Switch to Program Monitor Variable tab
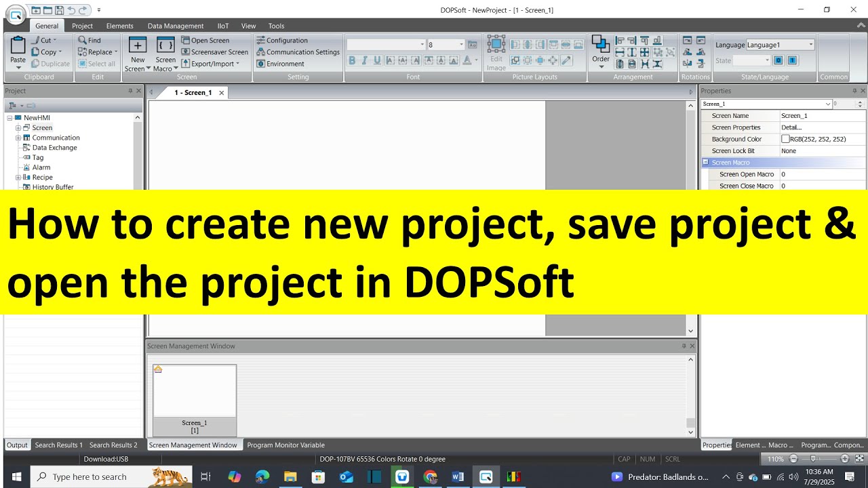Screen dimensions: 868x488 285,445
